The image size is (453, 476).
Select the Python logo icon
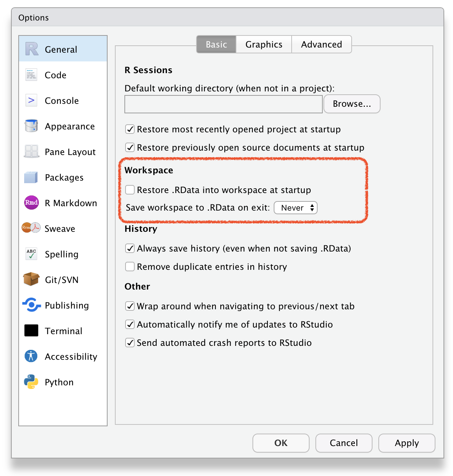coord(31,382)
